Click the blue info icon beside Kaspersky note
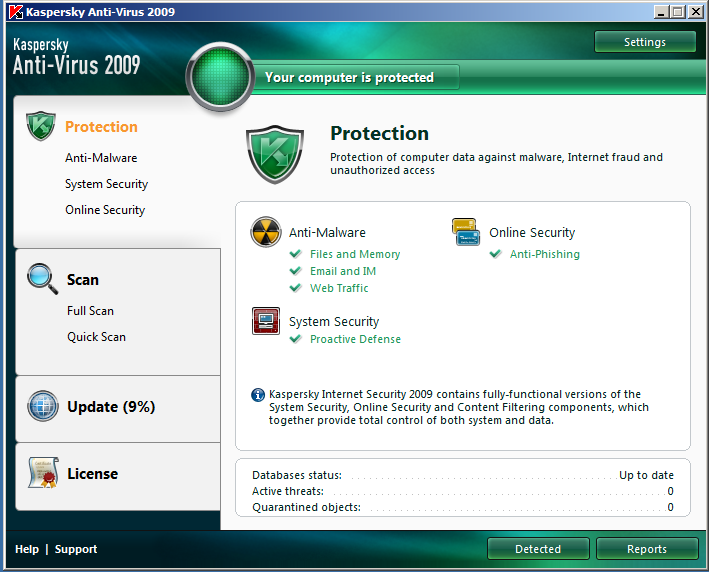This screenshot has height=572, width=709. coord(258,395)
